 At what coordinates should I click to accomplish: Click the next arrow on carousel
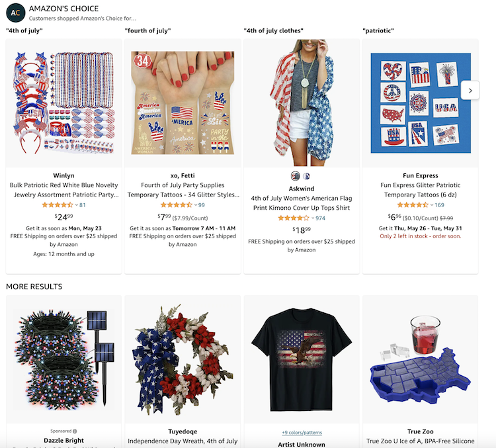(x=470, y=91)
